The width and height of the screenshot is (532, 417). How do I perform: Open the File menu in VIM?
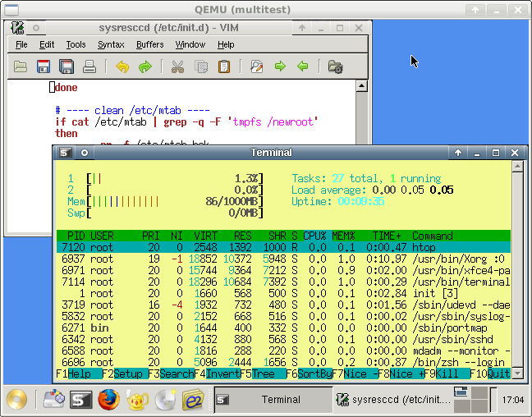[x=21, y=44]
